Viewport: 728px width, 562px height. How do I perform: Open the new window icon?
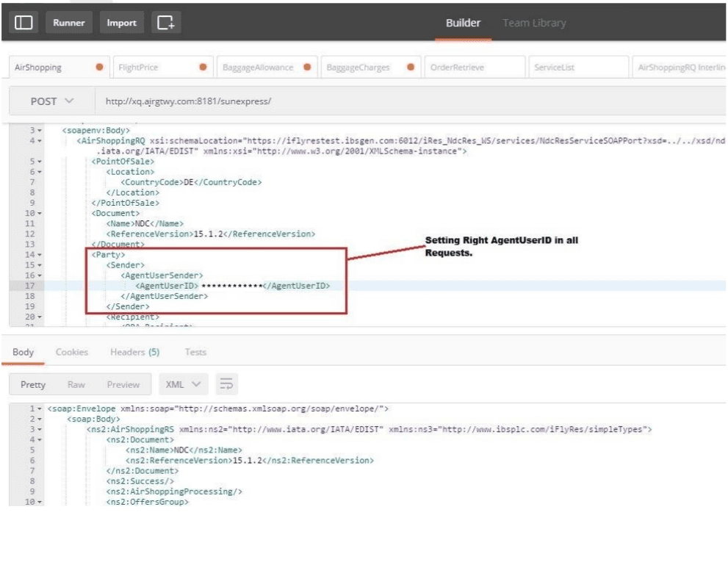point(166,22)
